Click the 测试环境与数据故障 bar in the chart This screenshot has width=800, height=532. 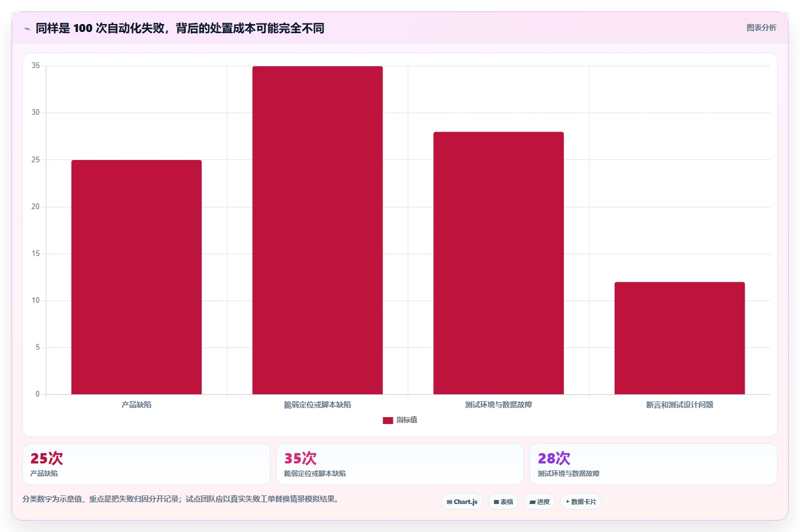pyautogui.click(x=499, y=263)
